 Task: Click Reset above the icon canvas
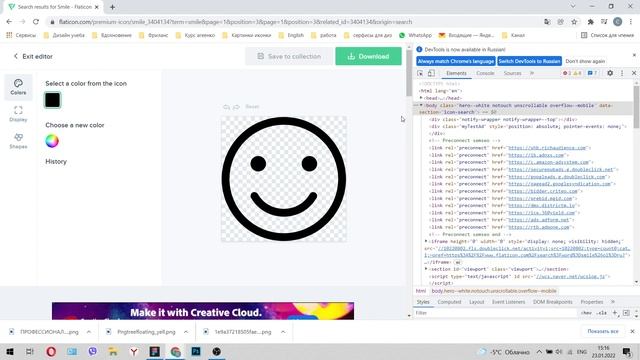[252, 107]
